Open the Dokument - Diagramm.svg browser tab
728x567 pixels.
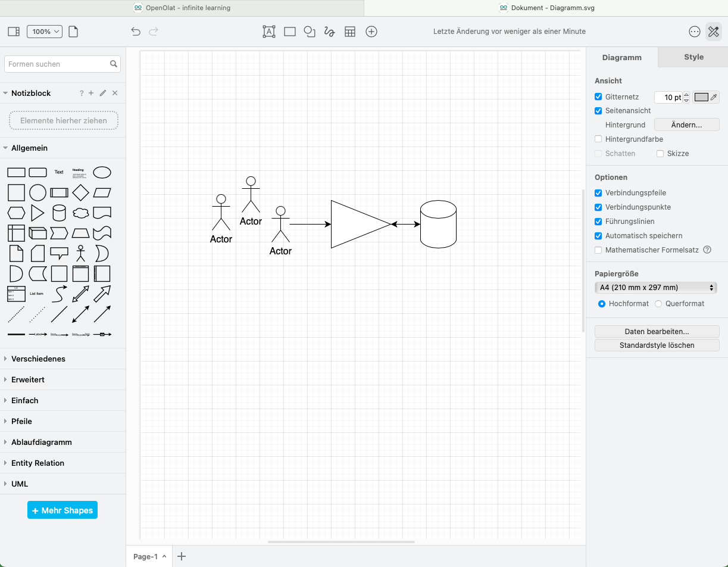[545, 8]
